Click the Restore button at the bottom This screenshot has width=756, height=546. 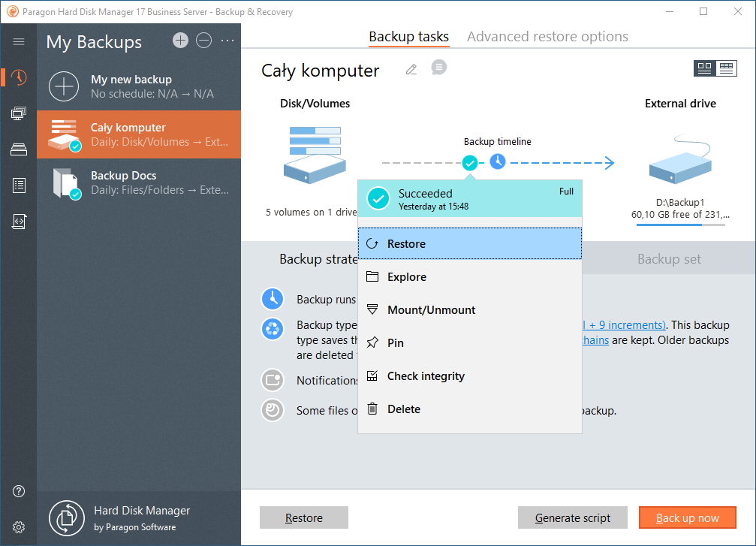(304, 517)
